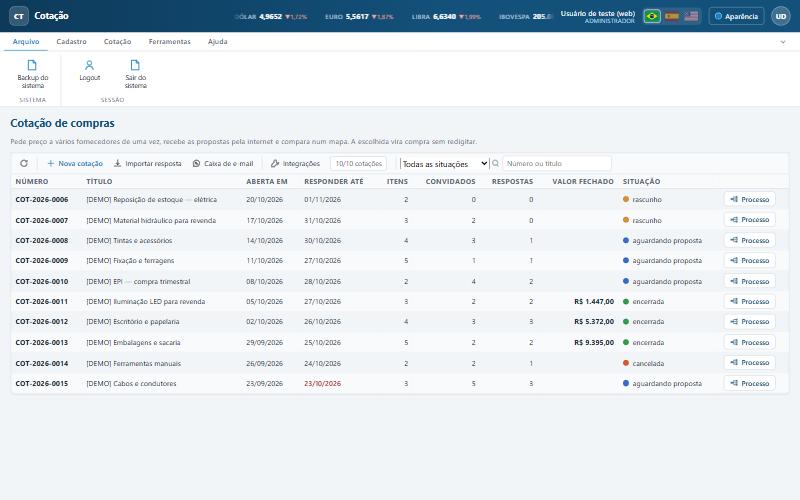Open Processo for COT-2026-0015
Image resolution: width=800 pixels, height=500 pixels.
pyautogui.click(x=749, y=383)
